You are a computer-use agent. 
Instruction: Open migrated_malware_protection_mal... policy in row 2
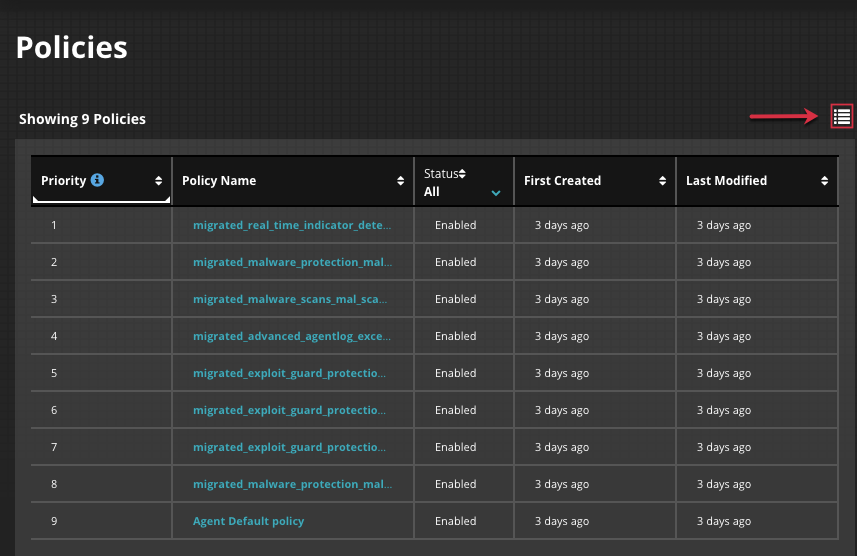click(x=292, y=262)
